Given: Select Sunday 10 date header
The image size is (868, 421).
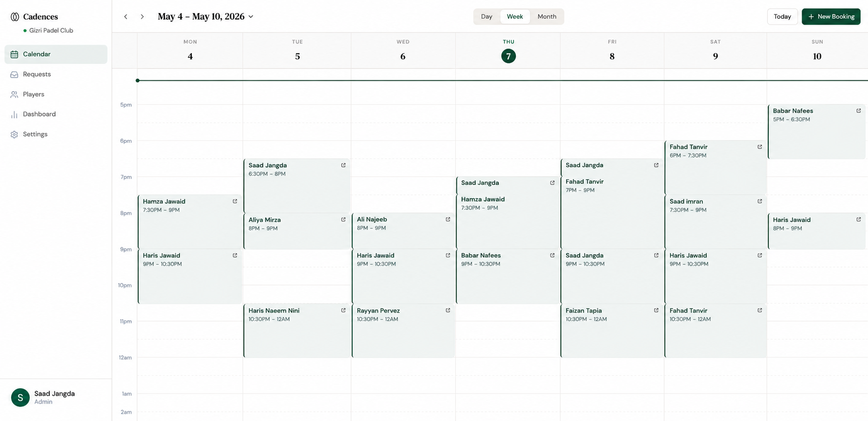Looking at the screenshot, I should pyautogui.click(x=817, y=51).
